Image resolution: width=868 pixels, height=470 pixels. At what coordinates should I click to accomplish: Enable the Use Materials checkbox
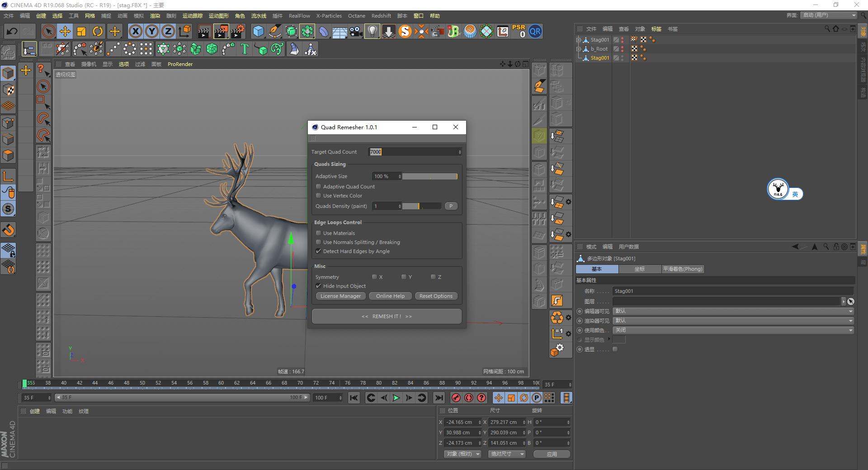pos(319,233)
